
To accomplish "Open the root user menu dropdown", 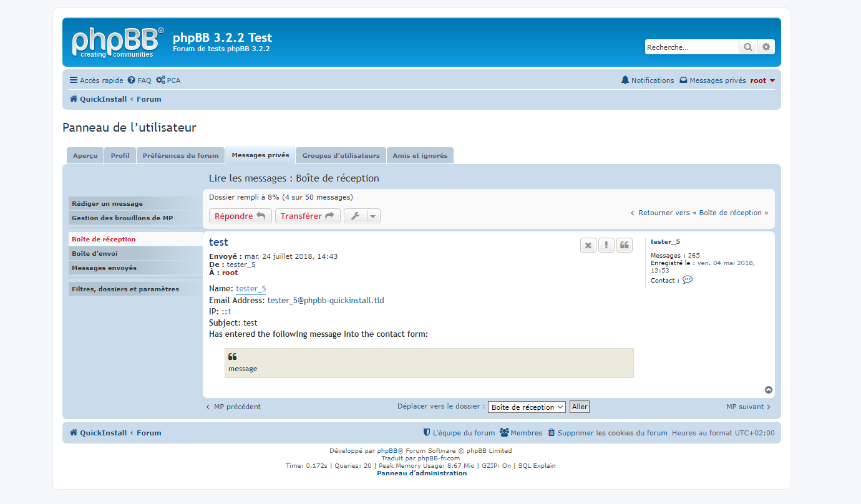I will coord(762,80).
